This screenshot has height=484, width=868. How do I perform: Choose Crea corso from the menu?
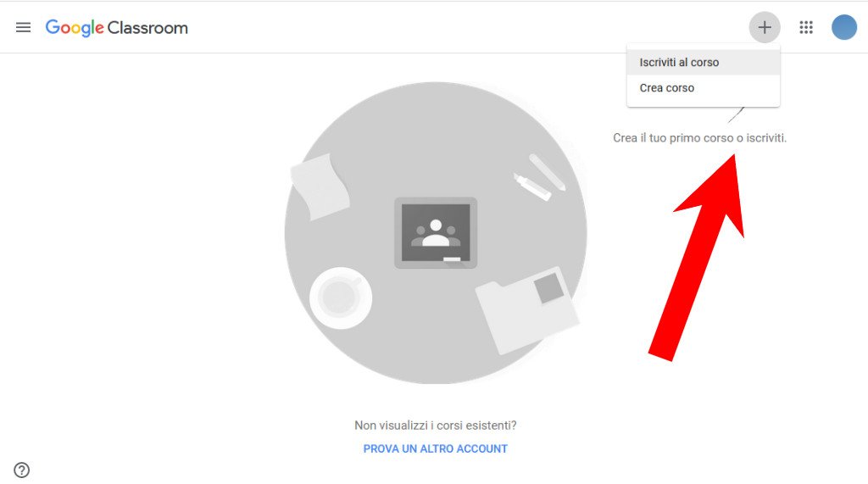[x=703, y=88]
